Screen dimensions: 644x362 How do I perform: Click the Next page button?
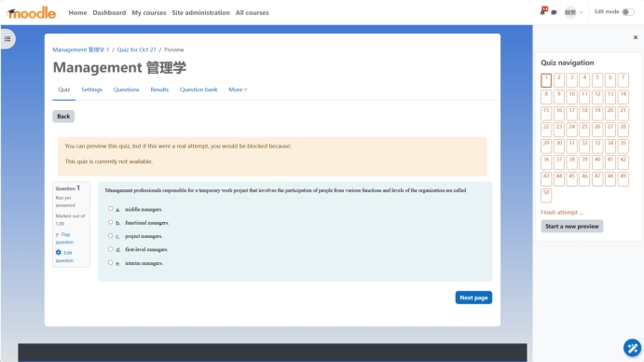[473, 298]
